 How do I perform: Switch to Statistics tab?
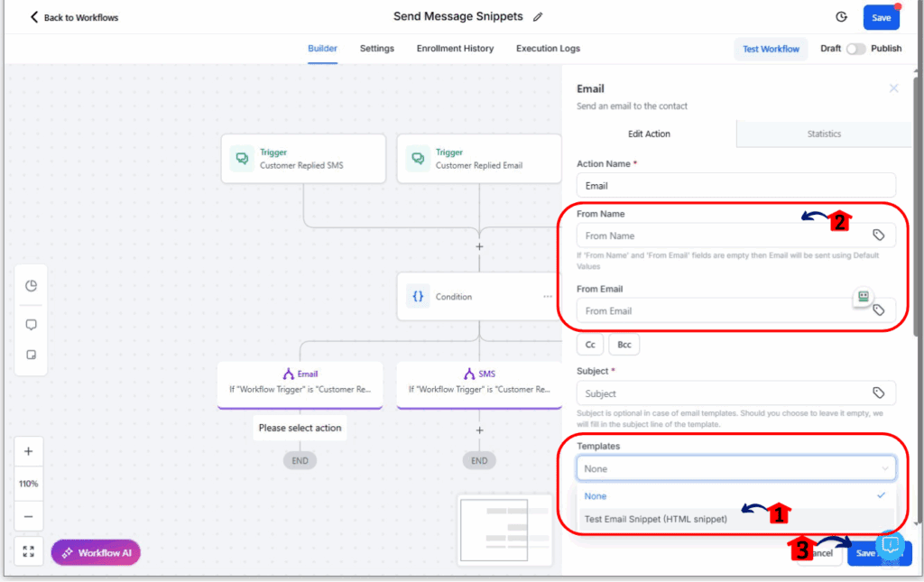824,134
